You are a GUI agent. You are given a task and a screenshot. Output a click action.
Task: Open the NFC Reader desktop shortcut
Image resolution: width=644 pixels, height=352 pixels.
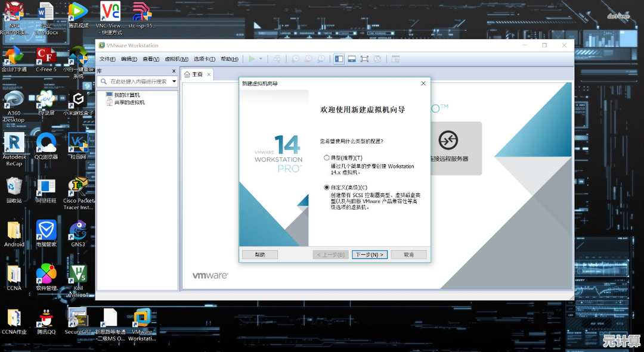click(14, 18)
